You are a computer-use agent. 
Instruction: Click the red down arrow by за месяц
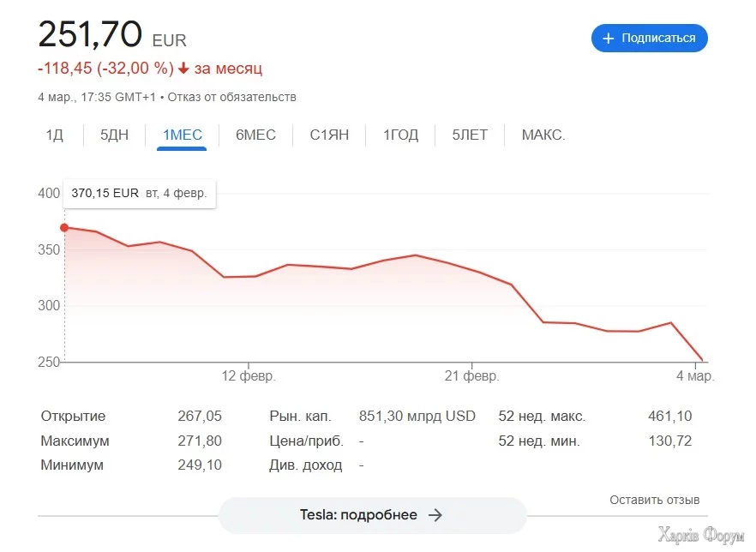tap(183, 68)
